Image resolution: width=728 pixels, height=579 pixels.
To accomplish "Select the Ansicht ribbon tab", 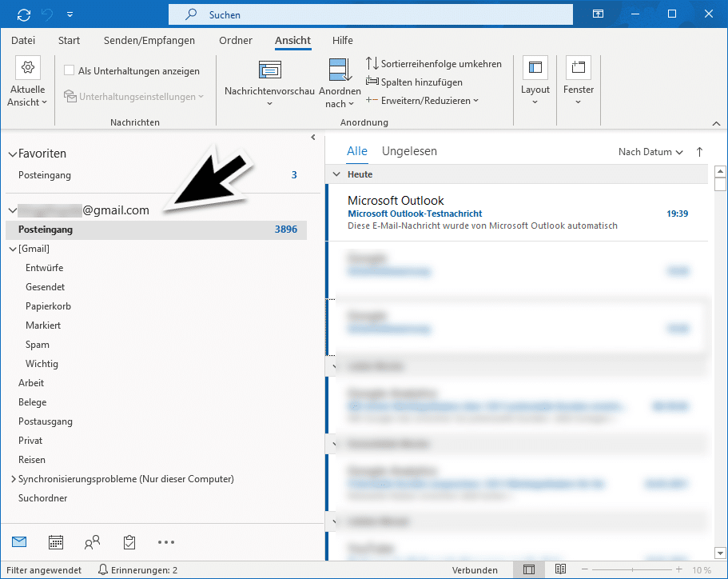I will [292, 41].
